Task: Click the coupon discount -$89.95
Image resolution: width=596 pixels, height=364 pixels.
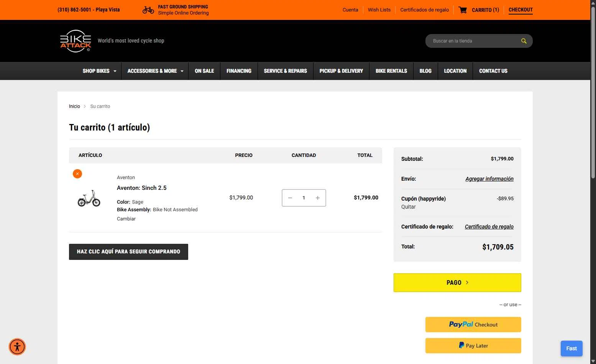Action: tap(505, 199)
